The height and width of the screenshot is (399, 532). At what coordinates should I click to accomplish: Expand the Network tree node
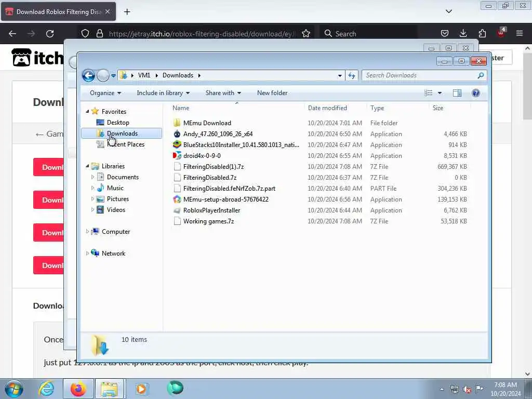(87, 253)
